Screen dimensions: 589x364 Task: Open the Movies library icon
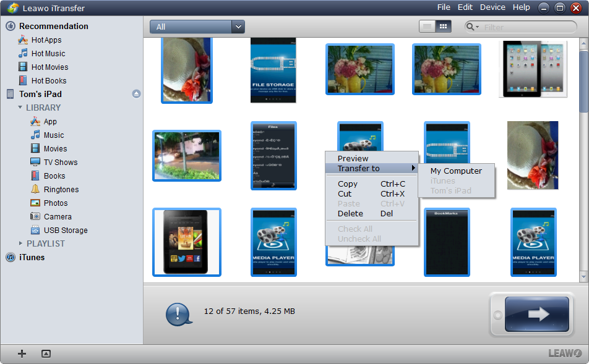pyautogui.click(x=35, y=148)
